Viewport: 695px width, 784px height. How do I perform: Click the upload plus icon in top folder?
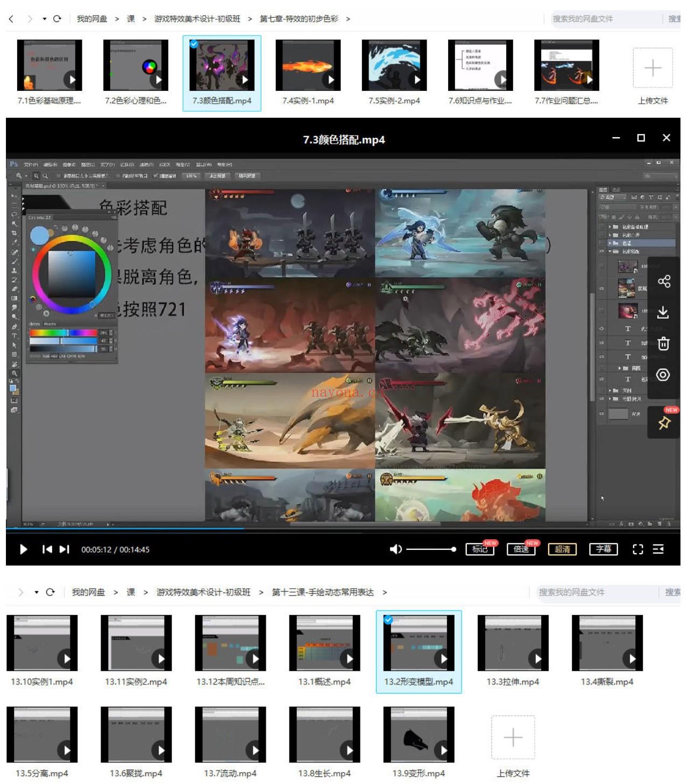point(653,68)
